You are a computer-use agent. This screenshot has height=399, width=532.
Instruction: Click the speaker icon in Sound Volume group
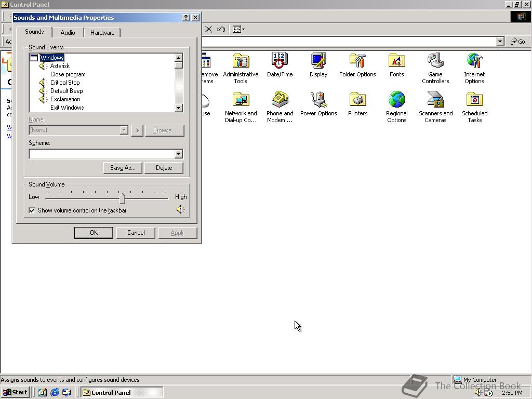pyautogui.click(x=180, y=210)
